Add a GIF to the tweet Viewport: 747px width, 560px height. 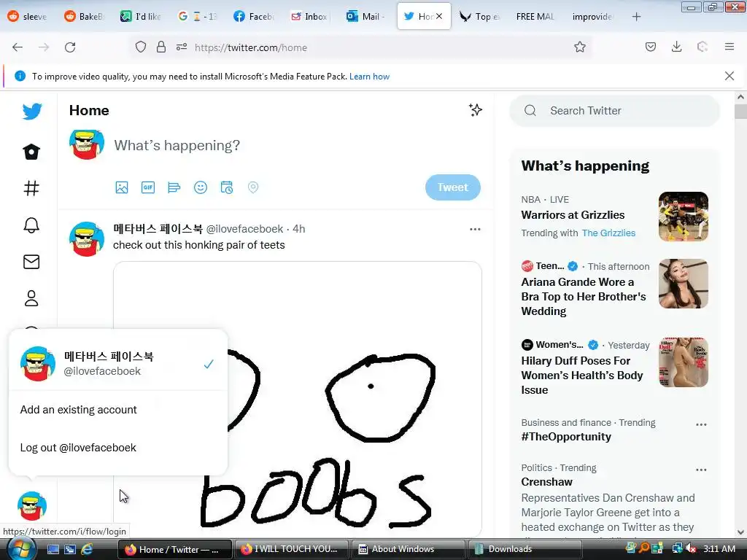(148, 187)
